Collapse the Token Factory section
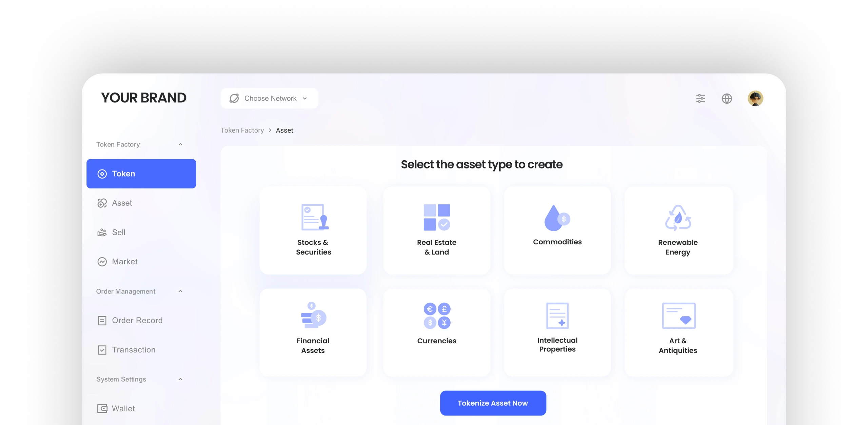Screen dimensions: 868x425 coord(180,144)
